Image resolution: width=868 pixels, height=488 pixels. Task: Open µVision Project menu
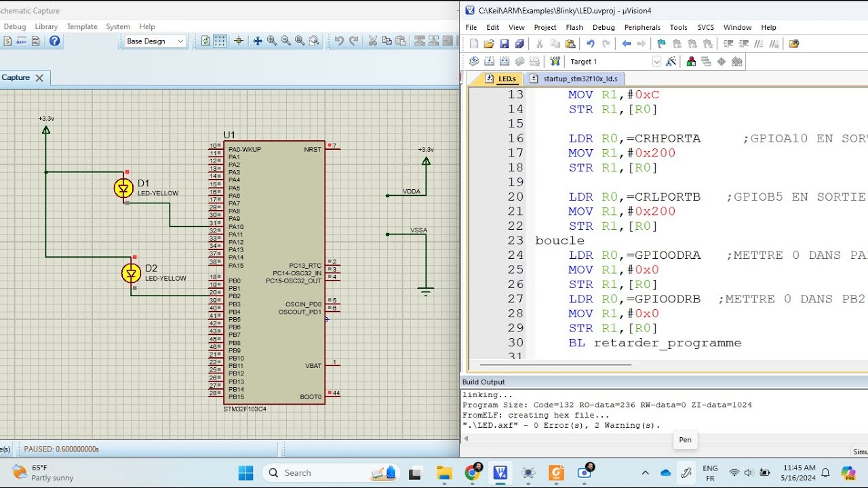click(545, 27)
